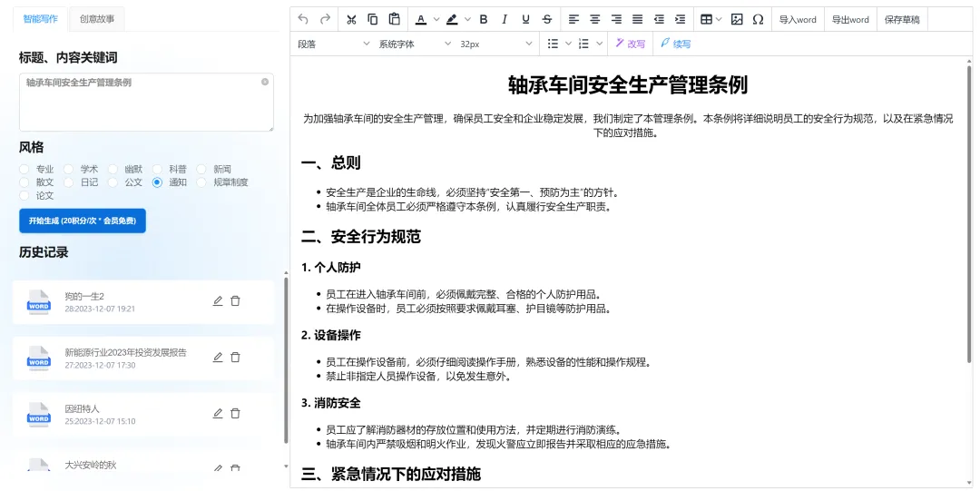The width and height of the screenshot is (980, 491).
Task: Insert an image
Action: point(737,19)
